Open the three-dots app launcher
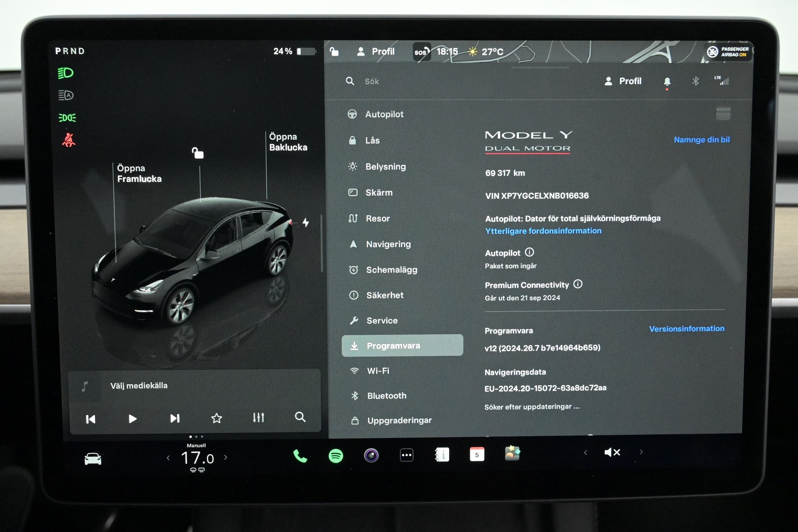 406,455
